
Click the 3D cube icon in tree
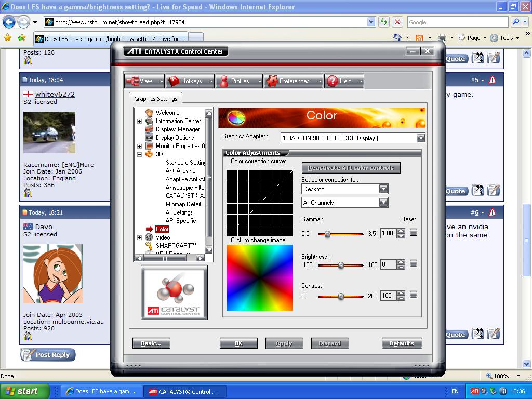point(149,154)
